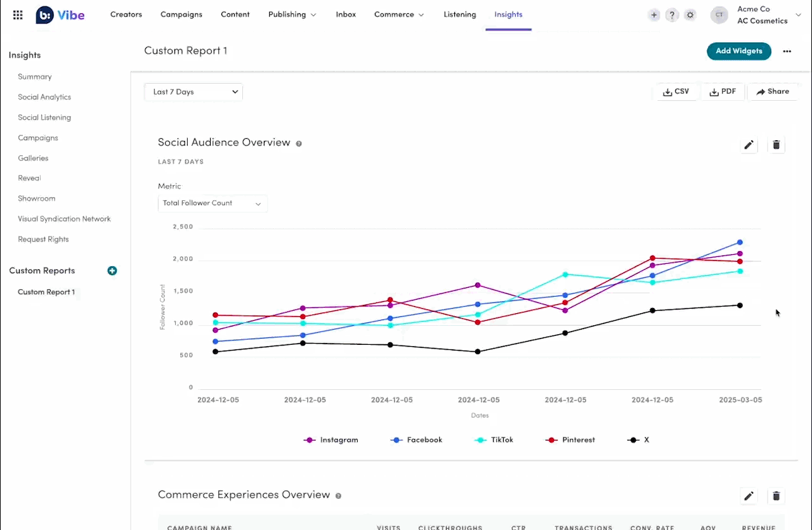Screen dimensions: 812x530
Task: Expand the Total Follower Count metric dropdown
Action: (212, 204)
